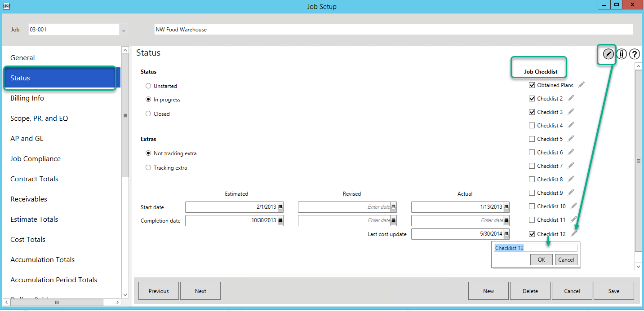Image resolution: width=644 pixels, height=311 pixels.
Task: Click pencil icon beside Checklist 9
Action: pos(571,192)
